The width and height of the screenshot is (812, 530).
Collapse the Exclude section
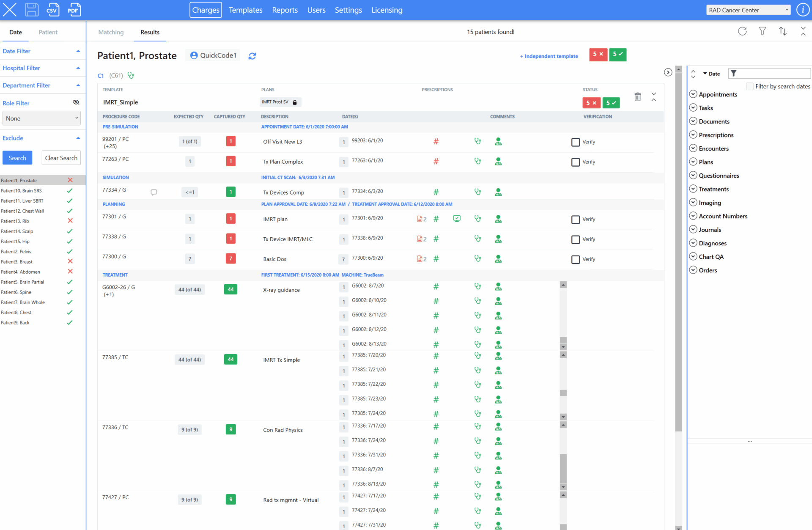tap(78, 138)
